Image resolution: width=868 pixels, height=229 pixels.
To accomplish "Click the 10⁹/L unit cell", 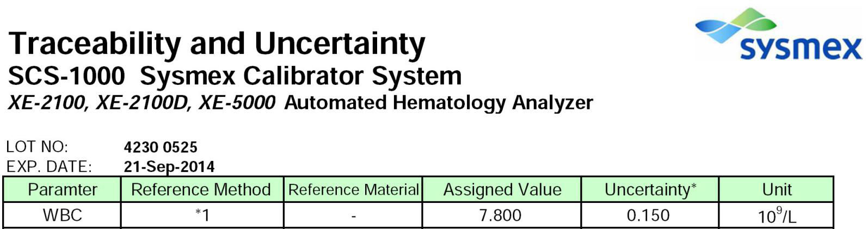I will (x=777, y=216).
